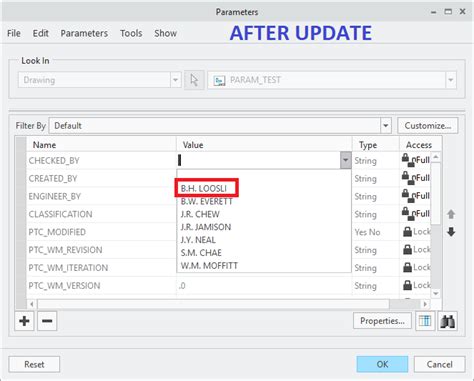This screenshot has width=474, height=381.
Task: Open the table columns setup icon
Action: 425,321
